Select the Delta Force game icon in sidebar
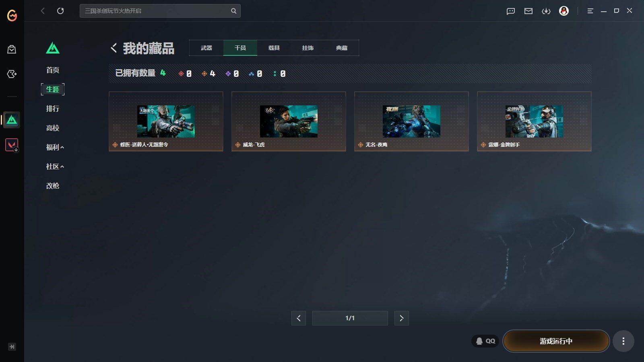Image resolution: width=644 pixels, height=362 pixels. click(12, 120)
